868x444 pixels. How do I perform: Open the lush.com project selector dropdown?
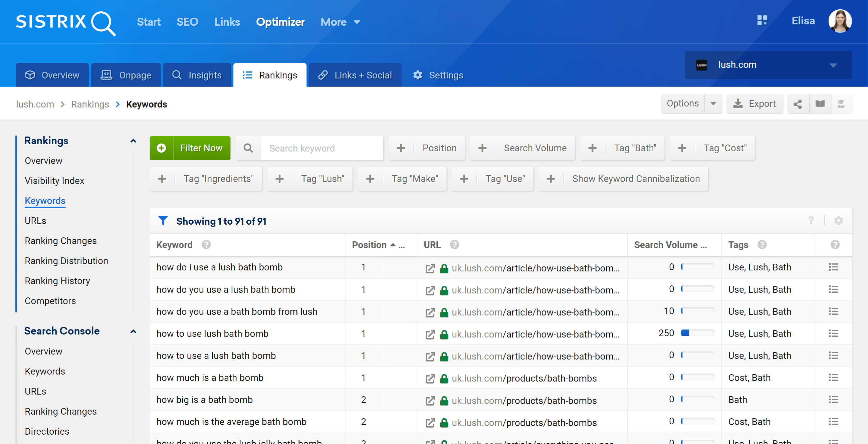[768, 65]
